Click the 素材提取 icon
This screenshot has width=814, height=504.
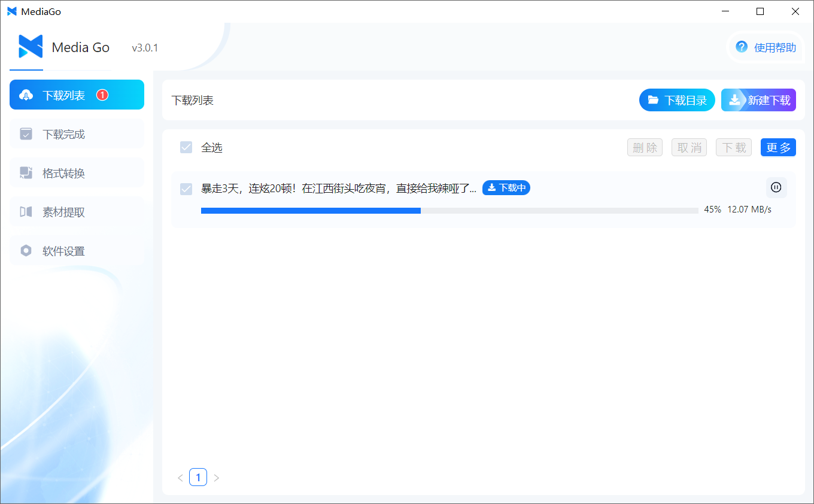[26, 212]
